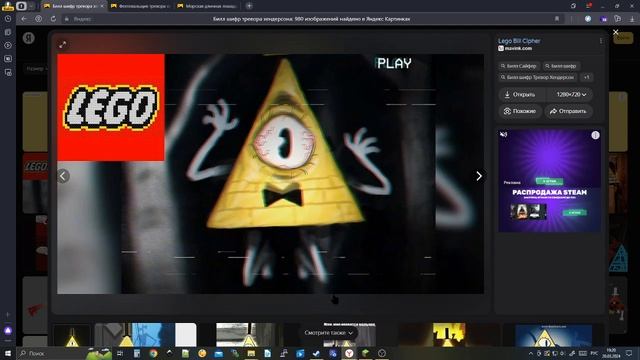This screenshot has width=640, height=360.
Task: Click the 'Открыть' download button
Action: tap(521, 95)
